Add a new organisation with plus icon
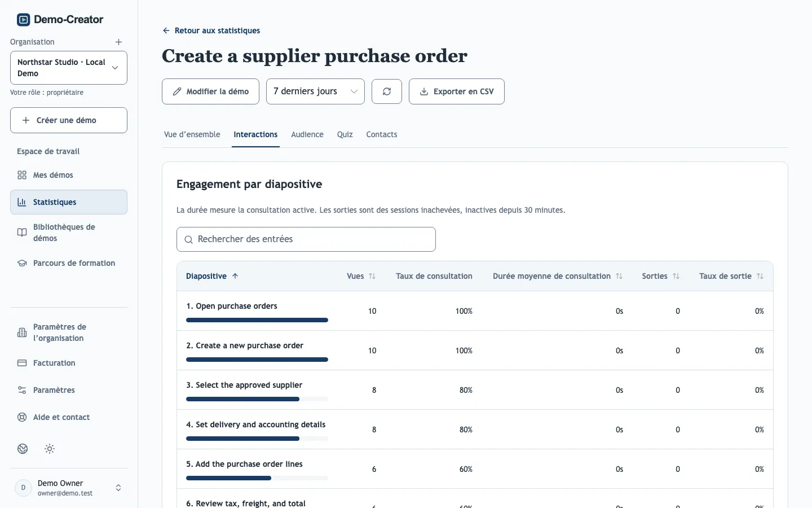Screen dimensions: 812x508 coord(118,42)
